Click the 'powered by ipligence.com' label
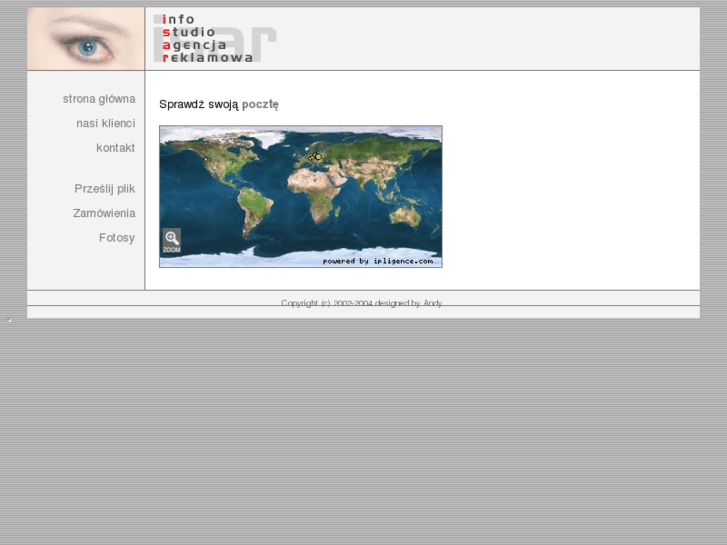This screenshot has height=545, width=727. click(377, 261)
